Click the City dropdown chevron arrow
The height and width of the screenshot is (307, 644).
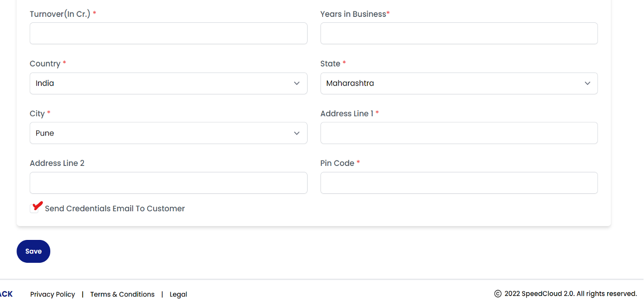point(297,133)
